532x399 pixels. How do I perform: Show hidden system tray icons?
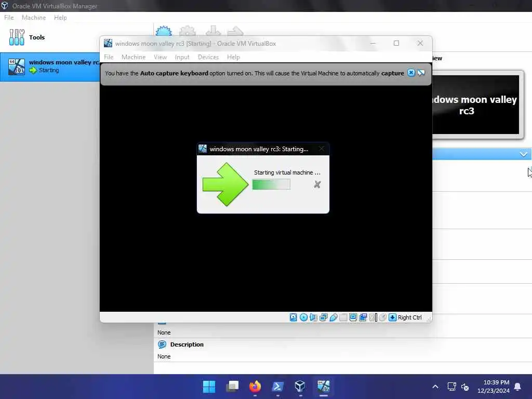435,387
